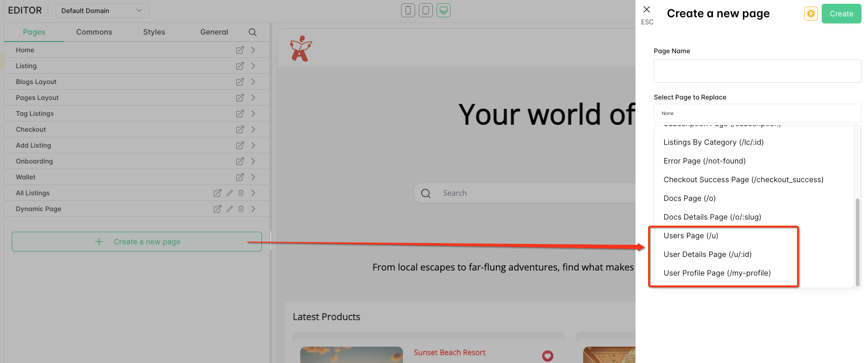This screenshot has height=363, width=868.
Task: Open Select Page to Replace dropdown
Action: [757, 114]
